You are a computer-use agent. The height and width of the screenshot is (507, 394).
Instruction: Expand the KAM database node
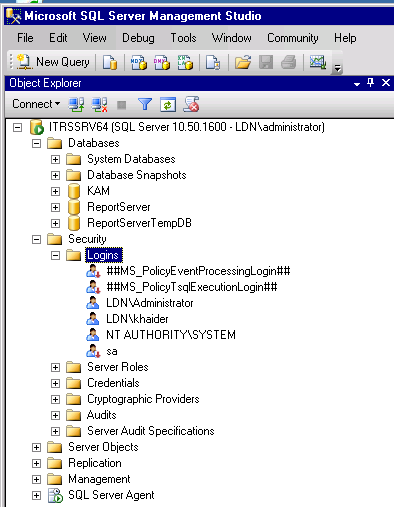[55, 191]
